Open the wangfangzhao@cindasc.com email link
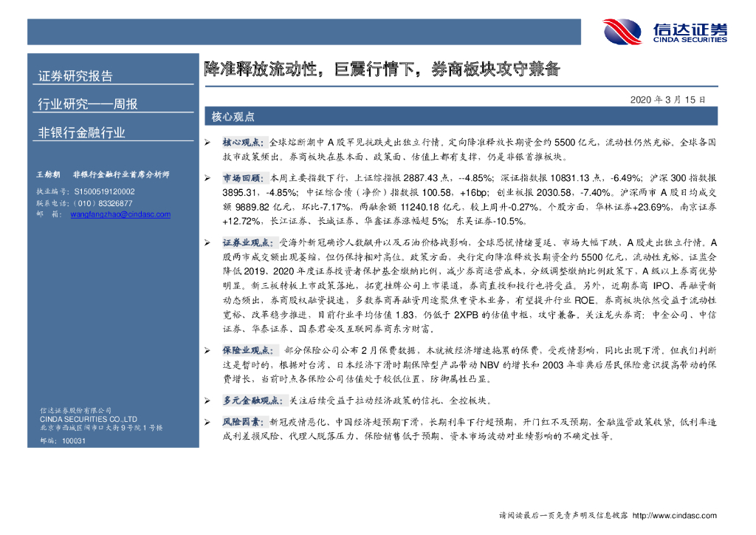 [120, 214]
